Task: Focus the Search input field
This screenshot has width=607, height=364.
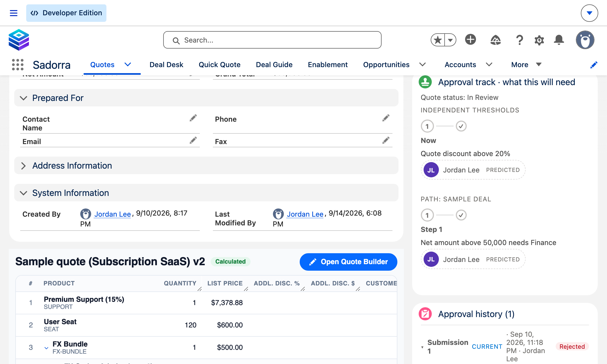Action: [x=272, y=40]
